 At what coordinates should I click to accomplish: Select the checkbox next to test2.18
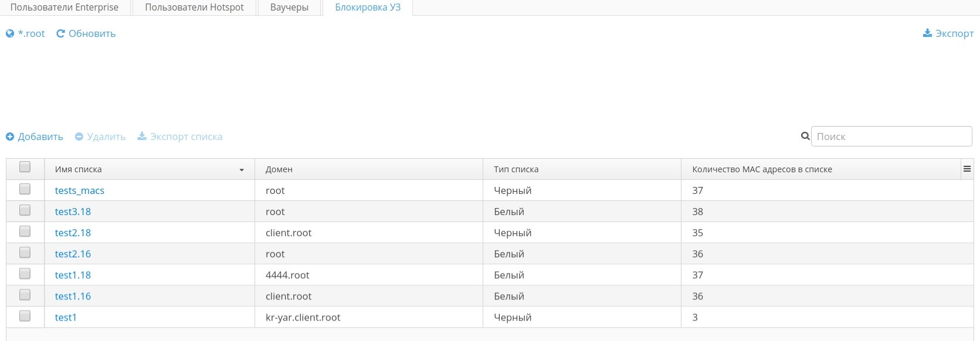click(25, 231)
